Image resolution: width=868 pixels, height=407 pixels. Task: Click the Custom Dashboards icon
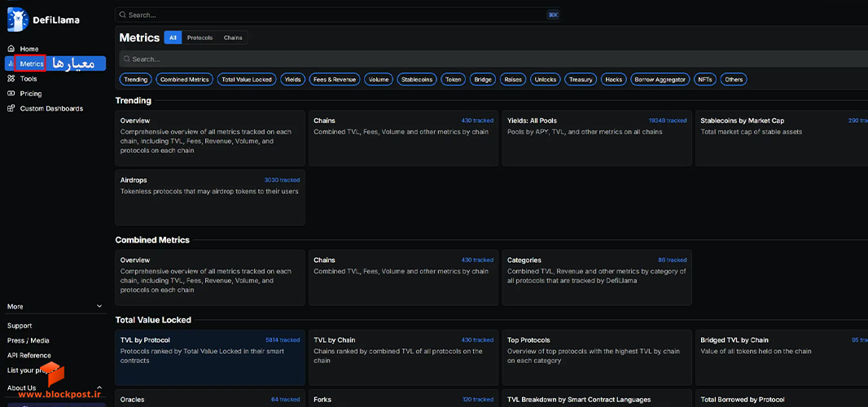(x=11, y=108)
